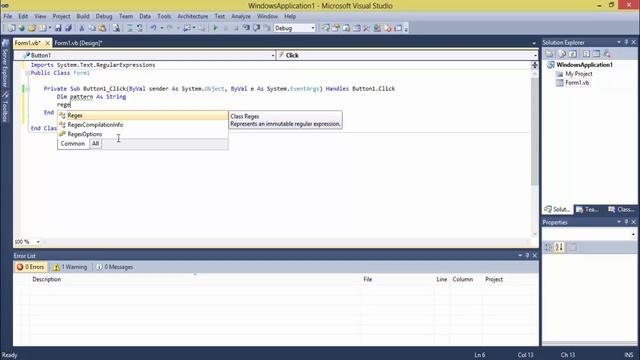The height and width of the screenshot is (360, 640).
Task: Open the Error List window position menu arrow
Action: [520, 256]
